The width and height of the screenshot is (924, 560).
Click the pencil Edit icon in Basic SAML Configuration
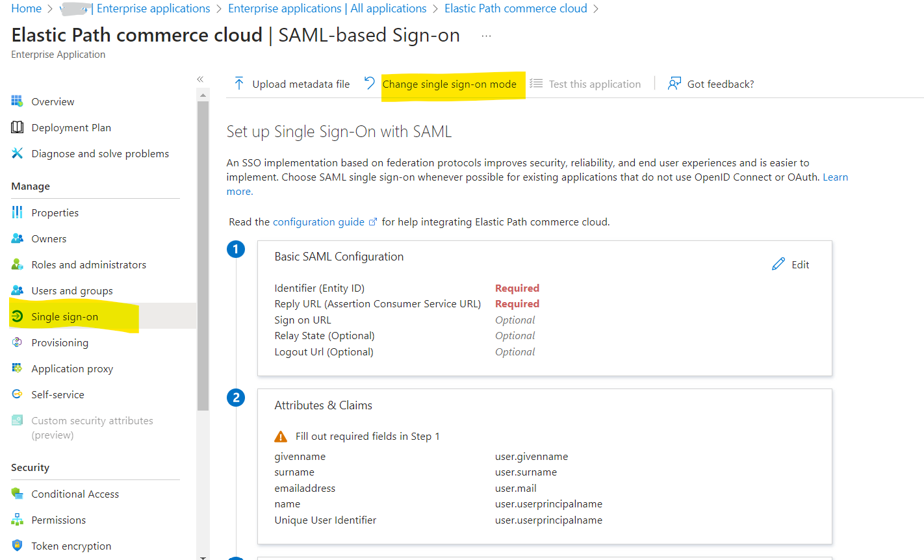pos(778,264)
